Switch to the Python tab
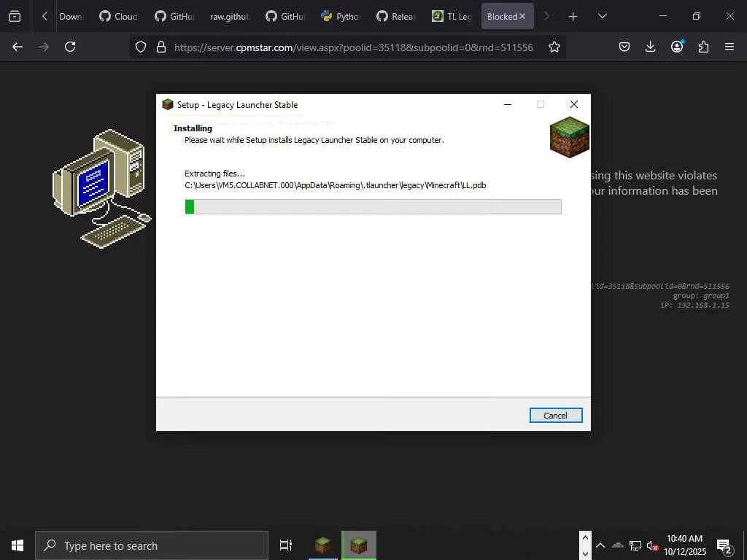 point(341,17)
